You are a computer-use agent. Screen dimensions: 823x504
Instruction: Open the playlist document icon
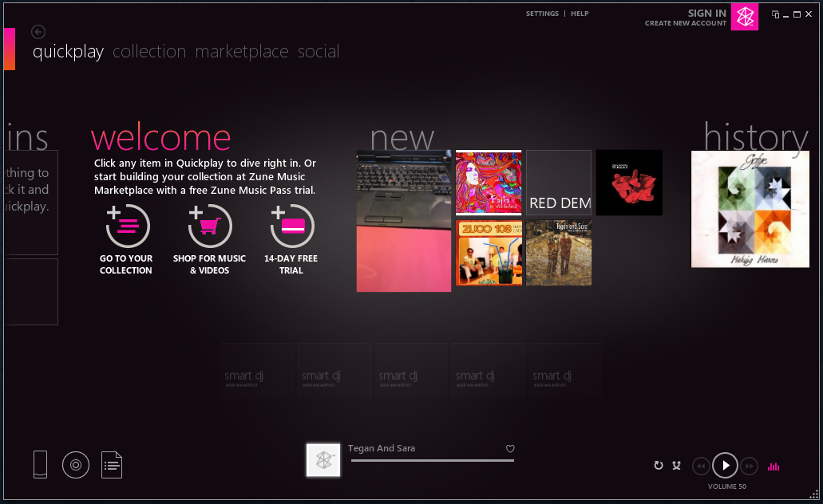pos(112,464)
